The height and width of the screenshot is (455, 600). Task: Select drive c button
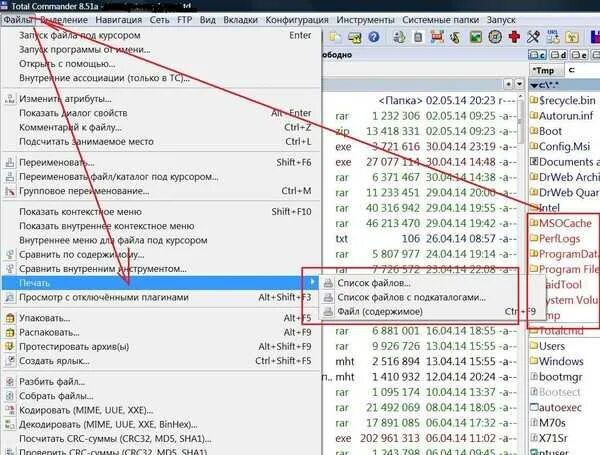click(x=537, y=55)
